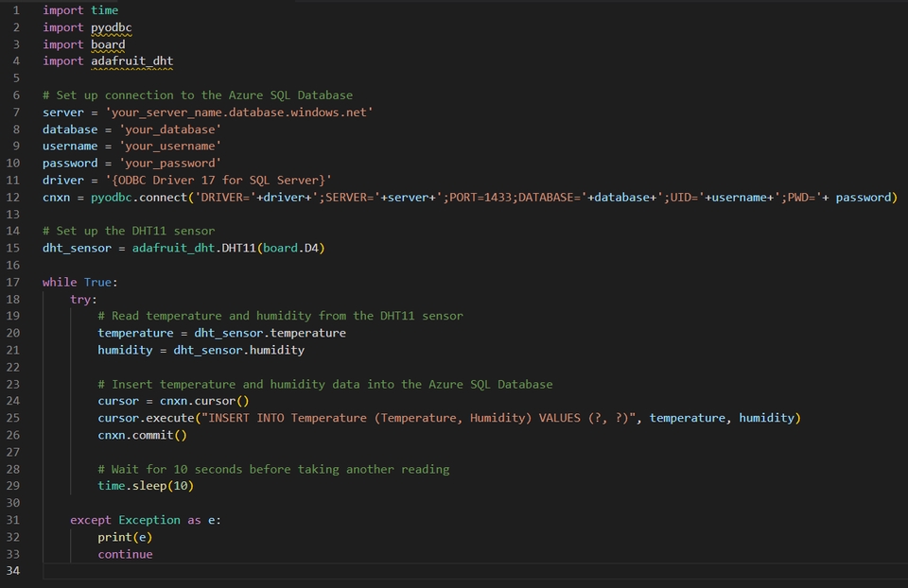Click line number 25 in the gutter
Viewport: 908px width, 588px height.
click(12, 418)
